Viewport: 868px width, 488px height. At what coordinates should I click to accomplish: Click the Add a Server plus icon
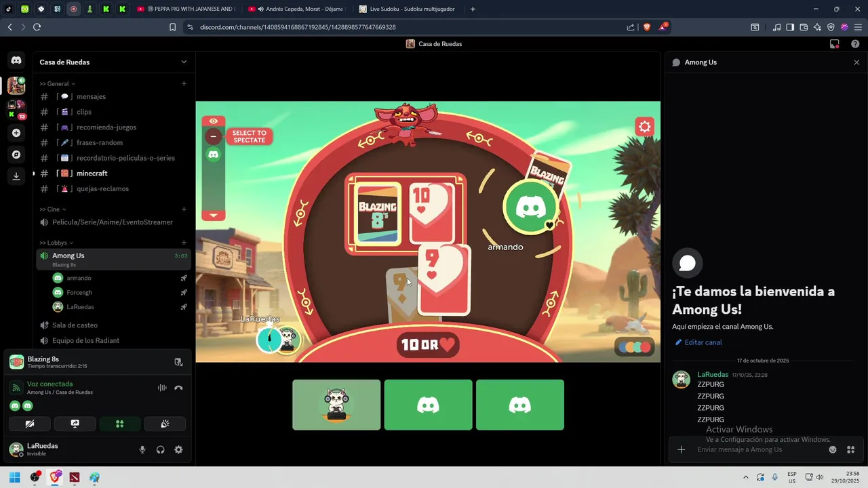pyautogui.click(x=16, y=133)
